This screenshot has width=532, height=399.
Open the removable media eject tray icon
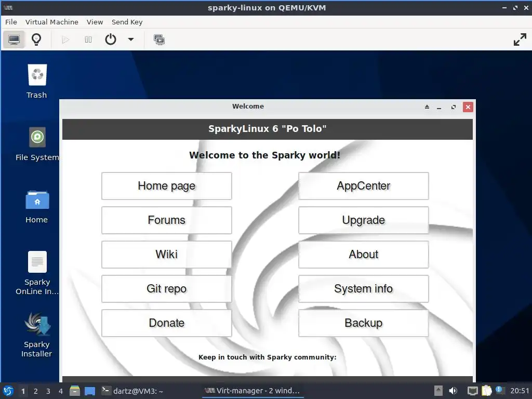pyautogui.click(x=438, y=391)
